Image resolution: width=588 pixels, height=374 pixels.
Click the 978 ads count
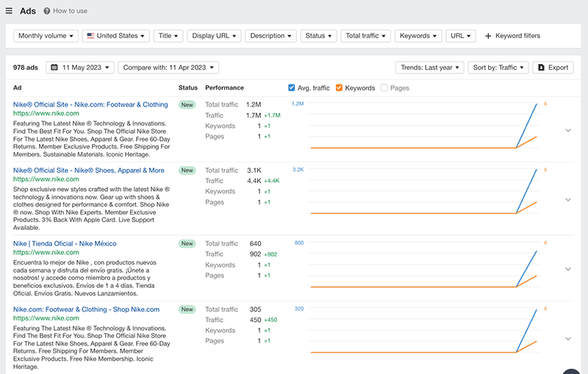26,68
